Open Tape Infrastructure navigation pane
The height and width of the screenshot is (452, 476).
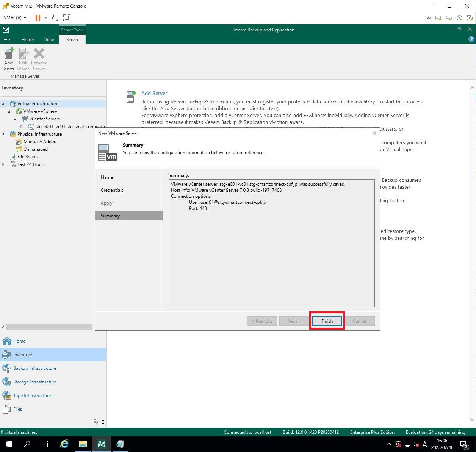[53, 396]
